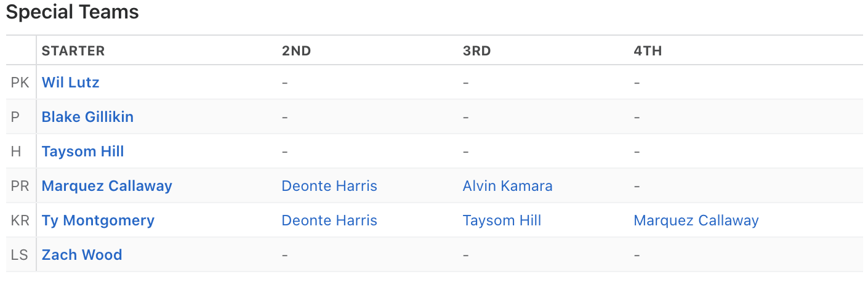Viewport: 868px width, 282px height.
Task: Open Taysom Hill holder link
Action: (82, 151)
